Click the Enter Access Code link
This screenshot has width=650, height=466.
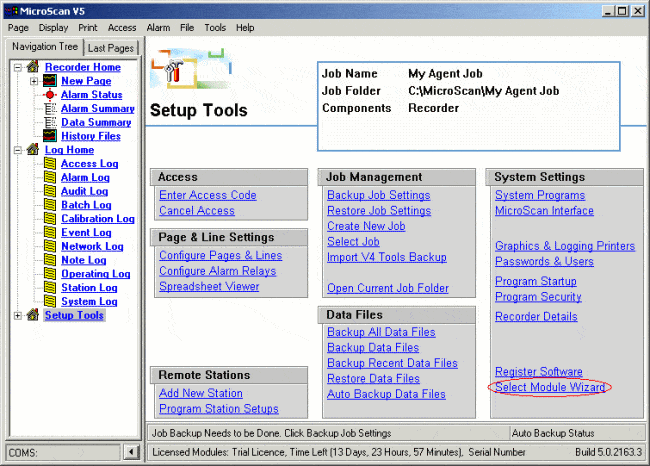pos(208,195)
